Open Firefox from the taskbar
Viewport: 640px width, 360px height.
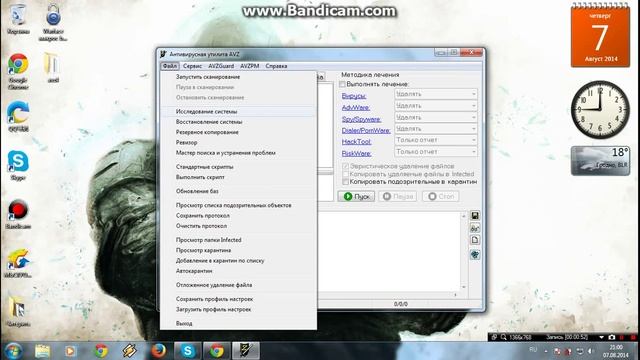tap(158, 351)
